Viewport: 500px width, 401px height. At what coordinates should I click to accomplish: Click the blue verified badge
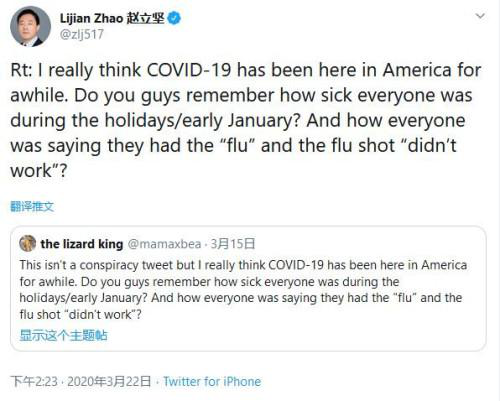174,18
